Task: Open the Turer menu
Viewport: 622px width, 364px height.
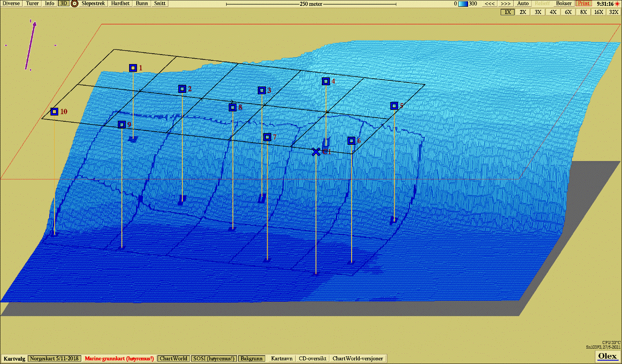Action: click(32, 4)
